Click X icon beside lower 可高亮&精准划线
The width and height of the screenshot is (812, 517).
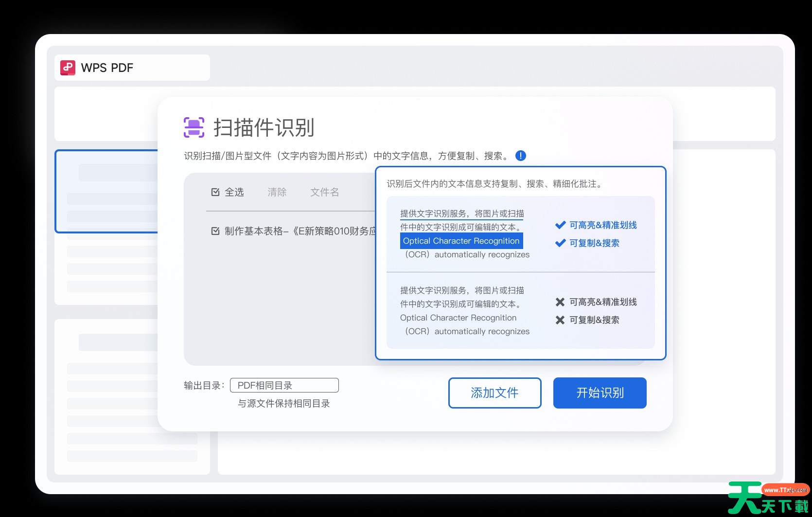click(560, 302)
